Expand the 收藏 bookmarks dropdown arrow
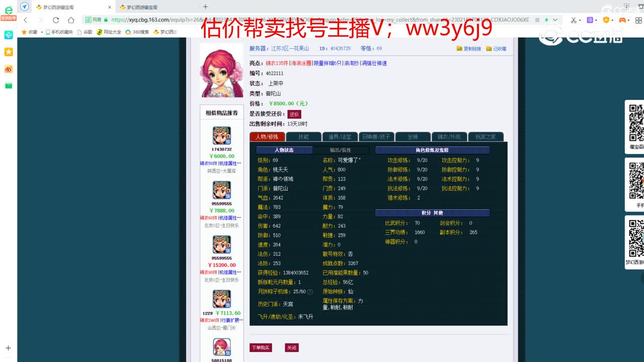Viewport: 644px width, 362px height. 41,32
